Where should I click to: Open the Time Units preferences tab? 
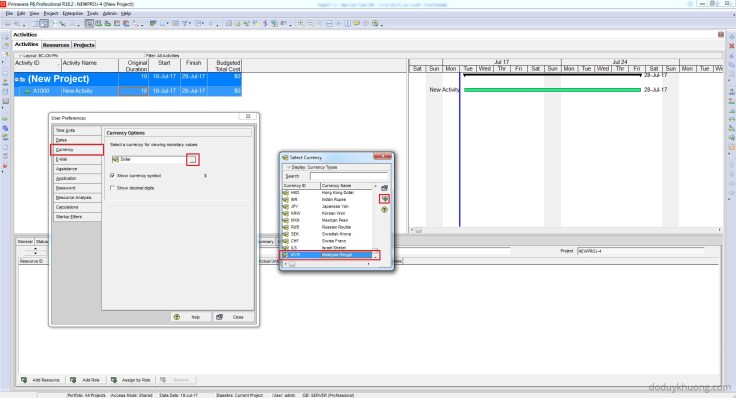(77, 130)
